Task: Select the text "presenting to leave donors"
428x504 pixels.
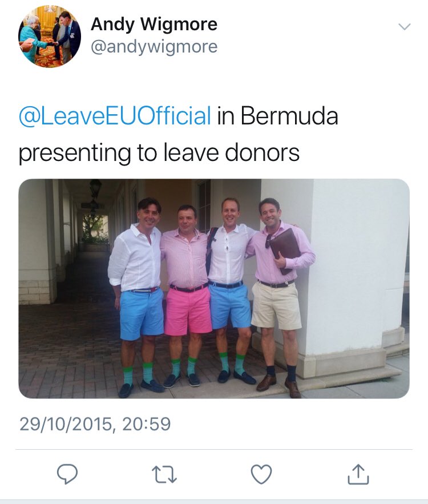Action: (x=159, y=152)
